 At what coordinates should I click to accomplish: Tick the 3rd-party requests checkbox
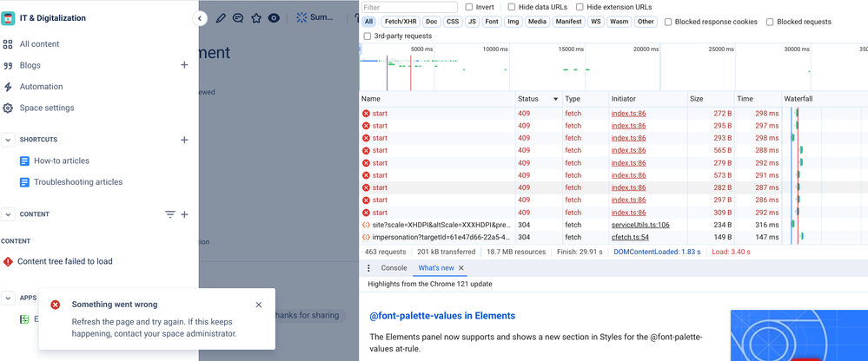[368, 36]
